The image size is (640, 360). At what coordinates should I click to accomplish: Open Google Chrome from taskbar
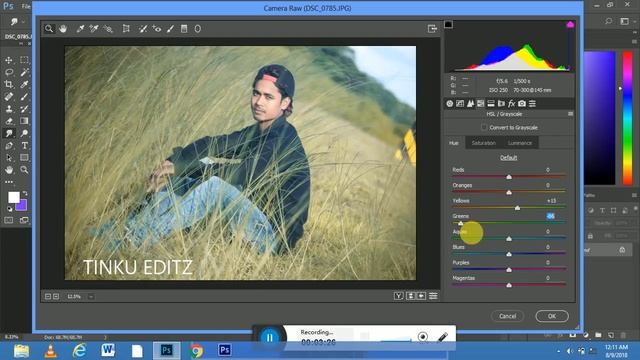196,351
